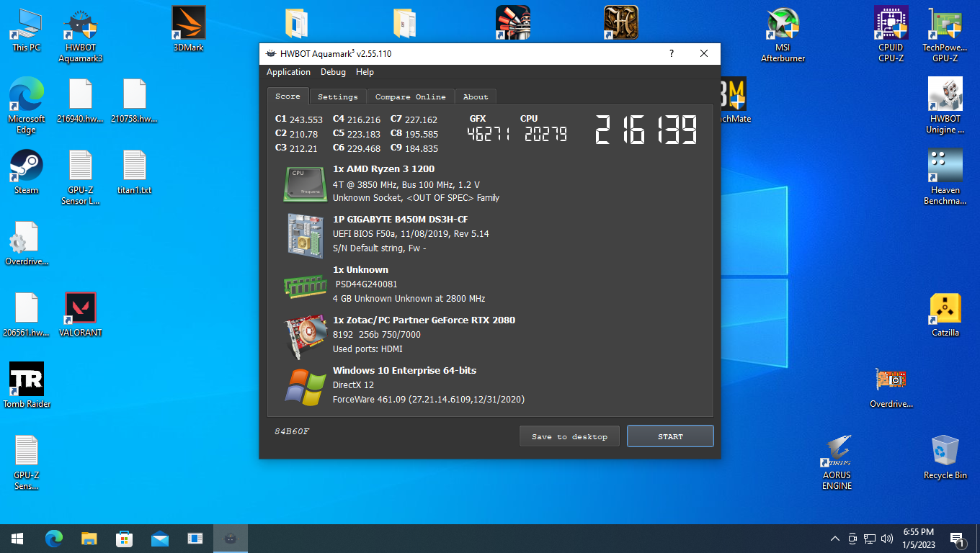Show hidden tray icons chevron
980x553 pixels.
835,539
